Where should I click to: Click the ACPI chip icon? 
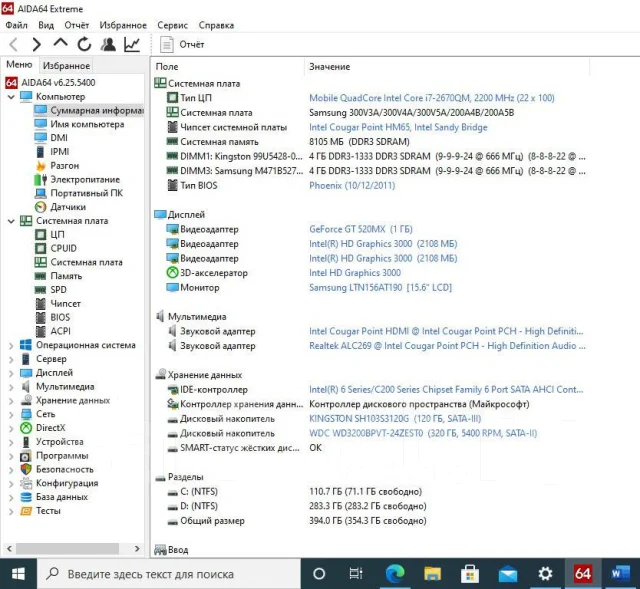click(x=40, y=331)
